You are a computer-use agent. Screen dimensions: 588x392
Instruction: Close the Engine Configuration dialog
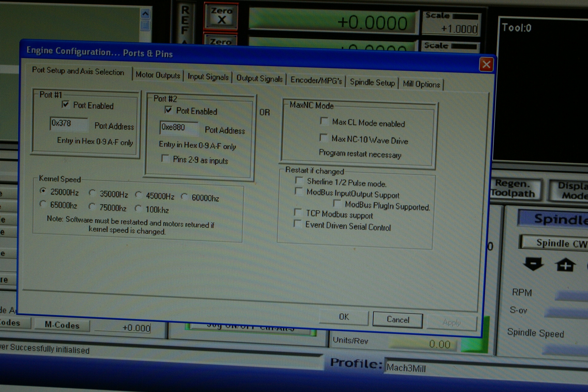pyautogui.click(x=486, y=65)
